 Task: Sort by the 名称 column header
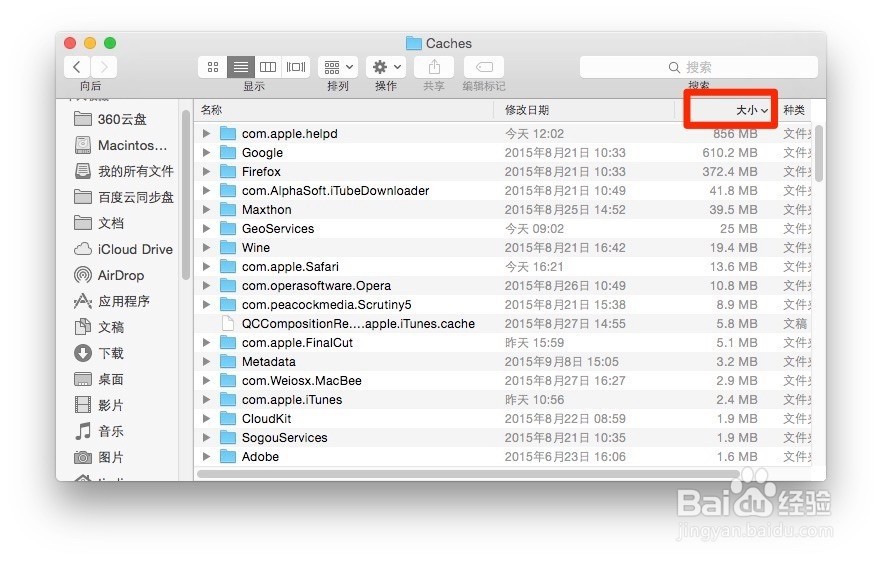tap(212, 110)
